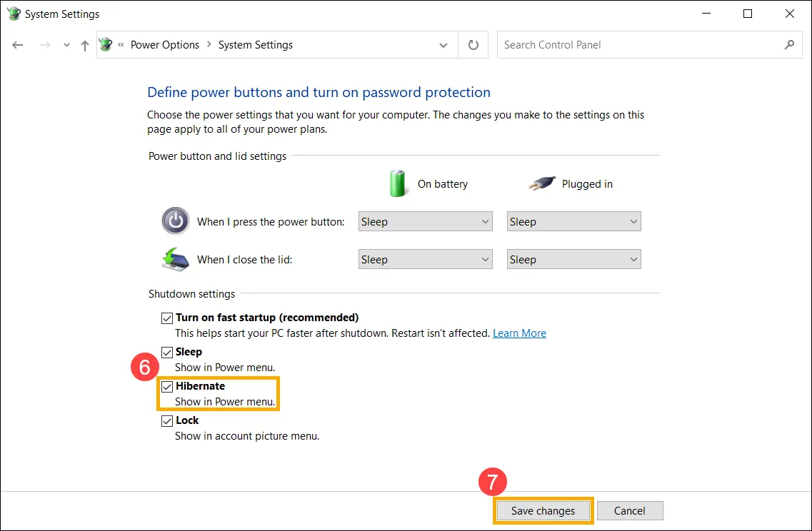Click the refresh icon in address bar
812x531 pixels.
473,44
